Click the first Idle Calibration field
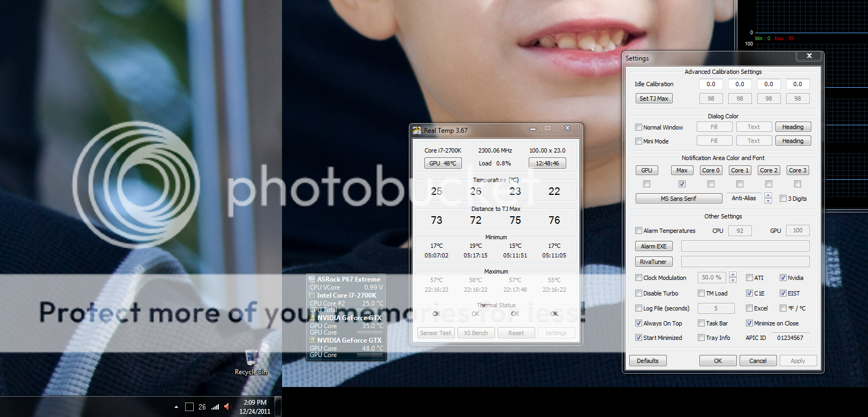Screen dimensions: 868x417 point(711,84)
